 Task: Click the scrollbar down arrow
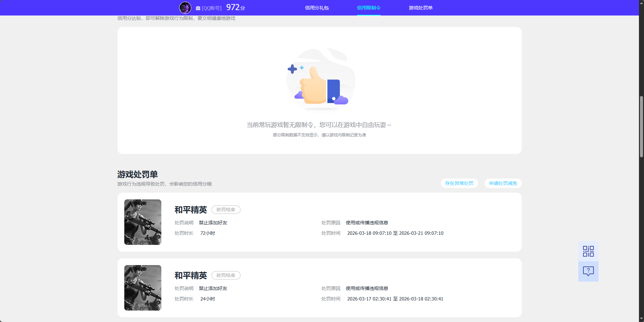pos(641,319)
